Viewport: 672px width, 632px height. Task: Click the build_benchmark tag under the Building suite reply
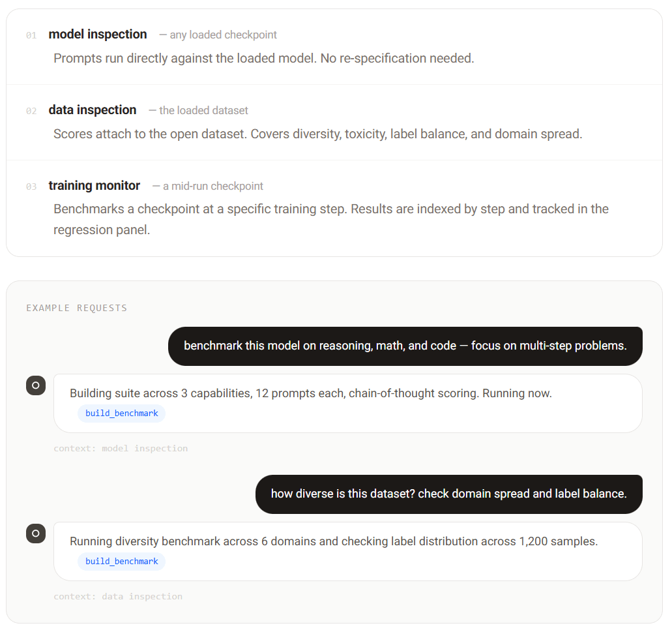(122, 414)
